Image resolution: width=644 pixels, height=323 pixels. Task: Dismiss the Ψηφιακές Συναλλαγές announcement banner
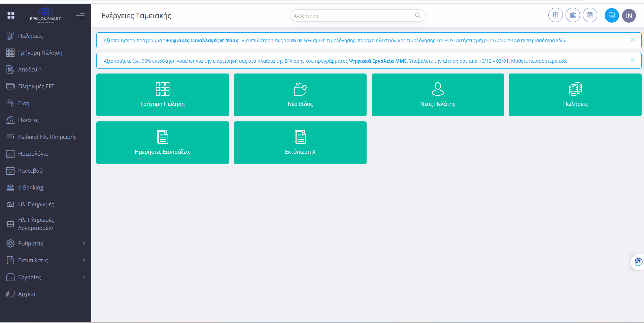coord(633,40)
